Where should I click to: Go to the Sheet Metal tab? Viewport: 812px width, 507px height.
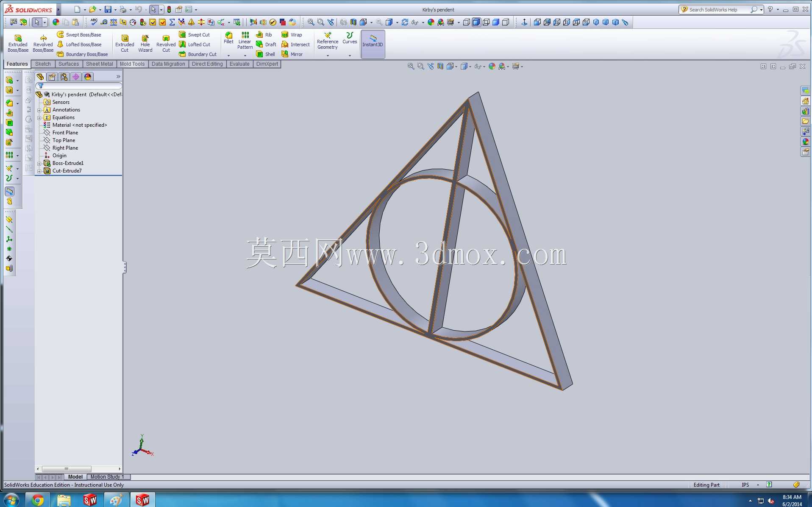click(x=100, y=64)
